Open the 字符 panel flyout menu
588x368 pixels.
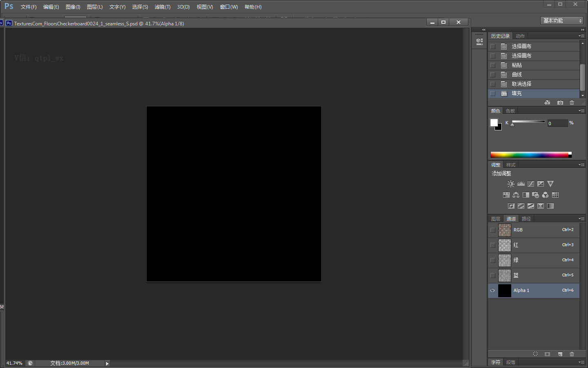[x=581, y=362]
